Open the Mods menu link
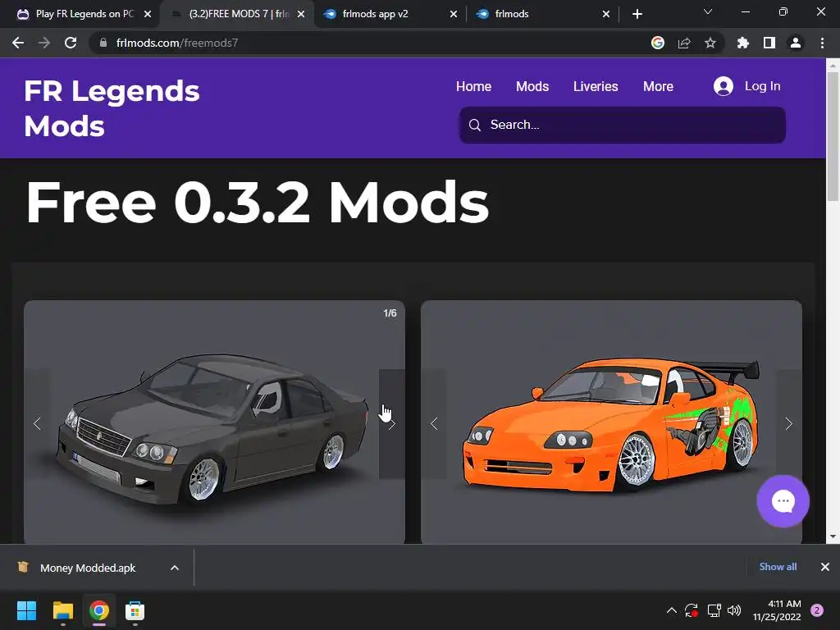This screenshot has width=840, height=630. (532, 86)
